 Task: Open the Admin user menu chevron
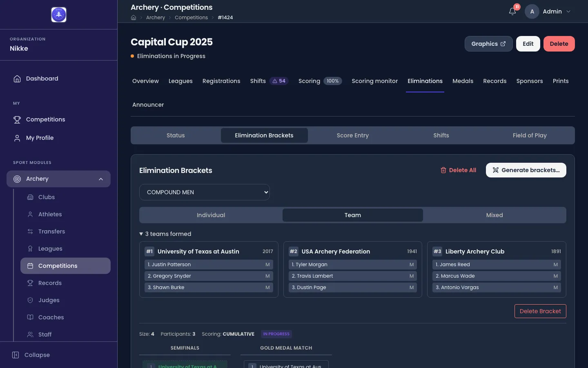pyautogui.click(x=568, y=11)
